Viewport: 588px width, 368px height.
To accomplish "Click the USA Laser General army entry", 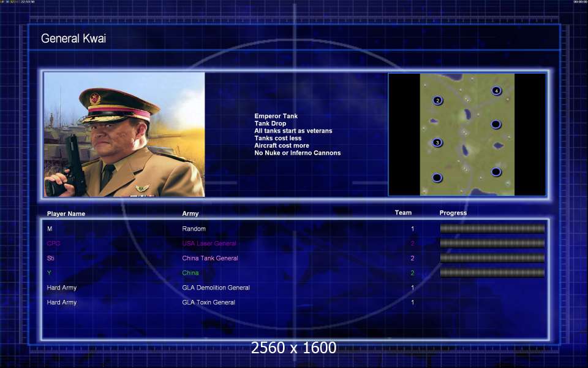I will pos(209,243).
